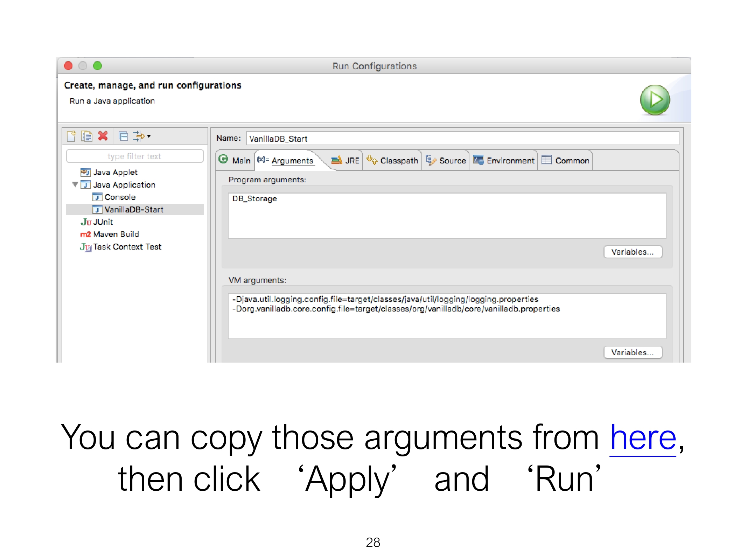The image size is (747, 560).
Task: Switch to the Environment tab
Action: (510, 161)
